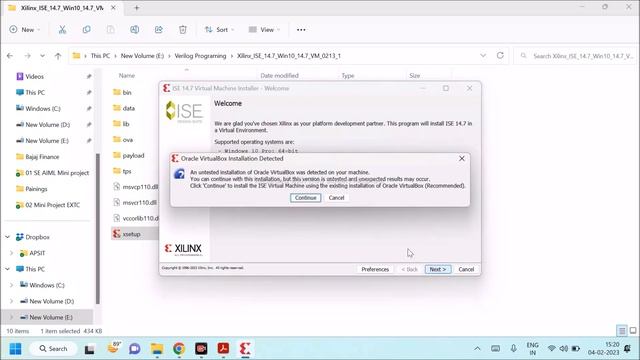The width and height of the screenshot is (640, 360).
Task: Click the Explorer search box
Action: (x=576, y=56)
